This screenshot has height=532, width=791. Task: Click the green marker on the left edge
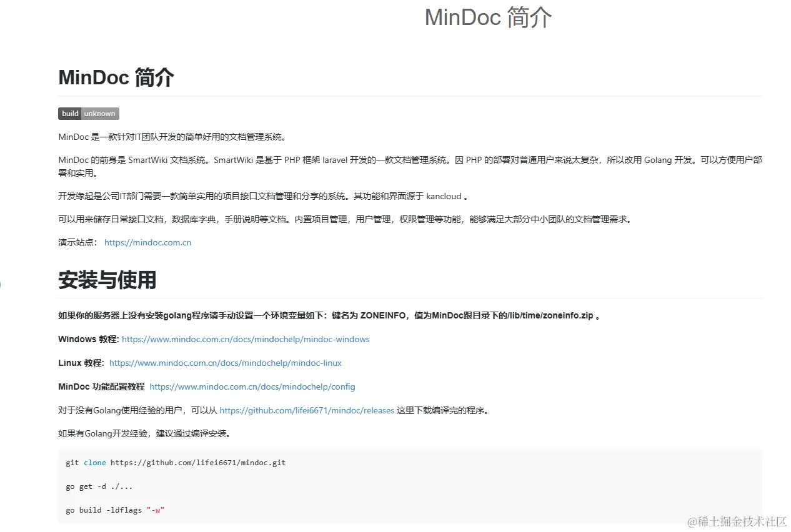click(x=2, y=284)
